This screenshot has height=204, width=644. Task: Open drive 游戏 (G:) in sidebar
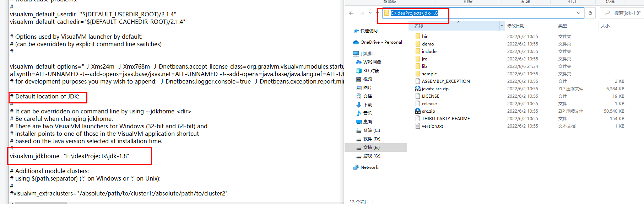(368, 156)
